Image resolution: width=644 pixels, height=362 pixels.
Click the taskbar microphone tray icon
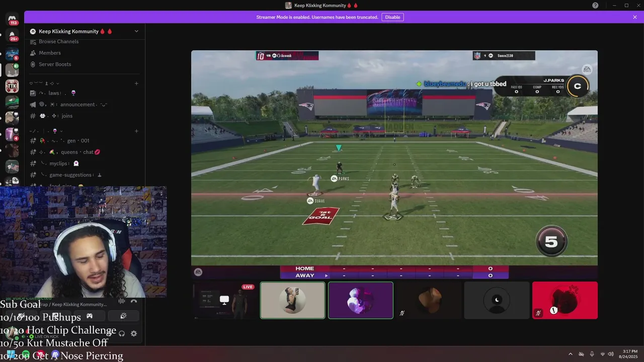pos(592,354)
